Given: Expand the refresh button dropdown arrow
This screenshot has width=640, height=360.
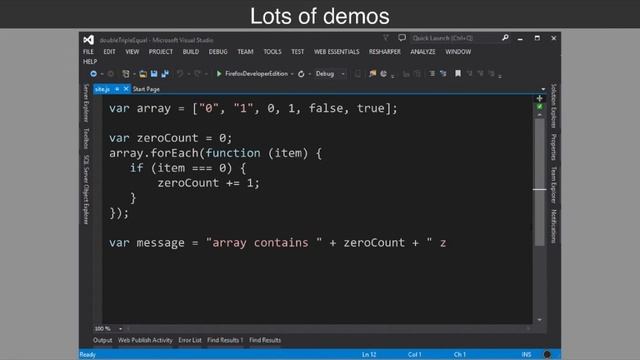Looking at the screenshot, I should [309, 74].
